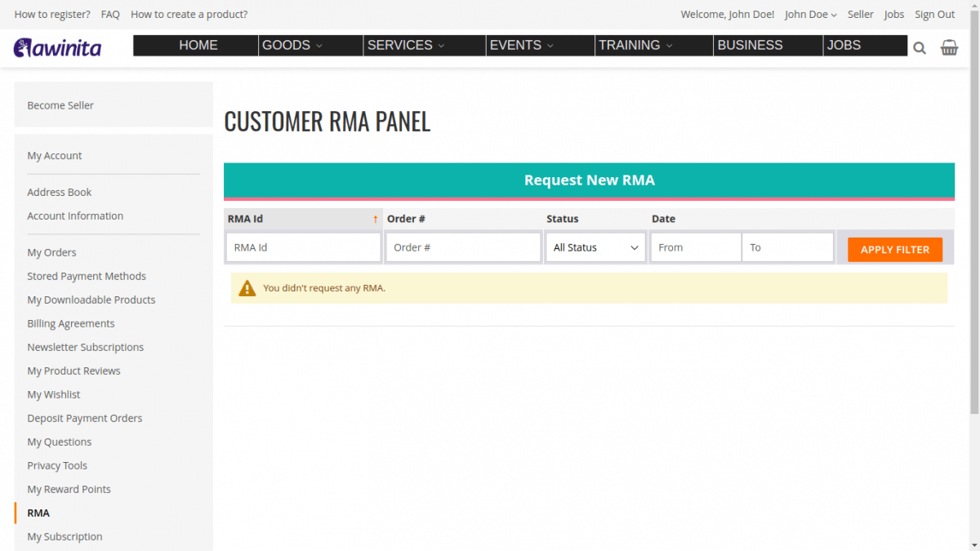Open Account Information in sidebar

coord(75,216)
